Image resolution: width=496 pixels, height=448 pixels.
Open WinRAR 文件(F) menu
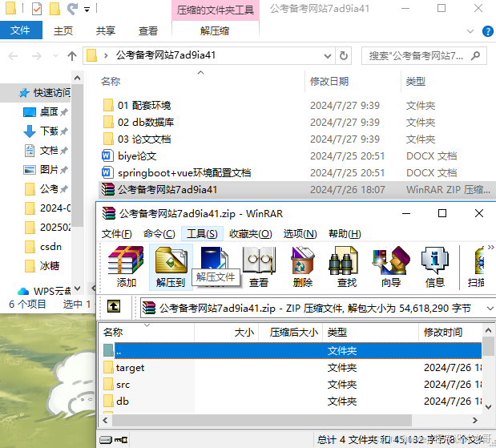116,234
